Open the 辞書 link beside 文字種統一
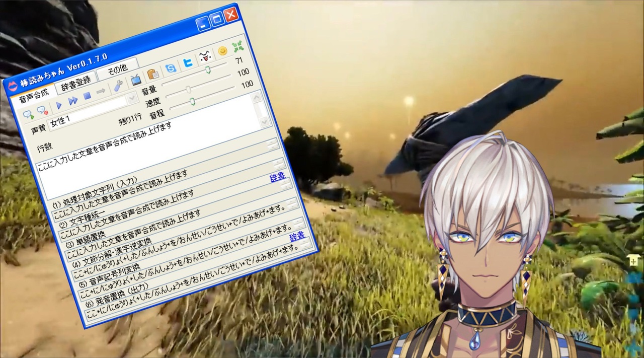 click(x=277, y=177)
